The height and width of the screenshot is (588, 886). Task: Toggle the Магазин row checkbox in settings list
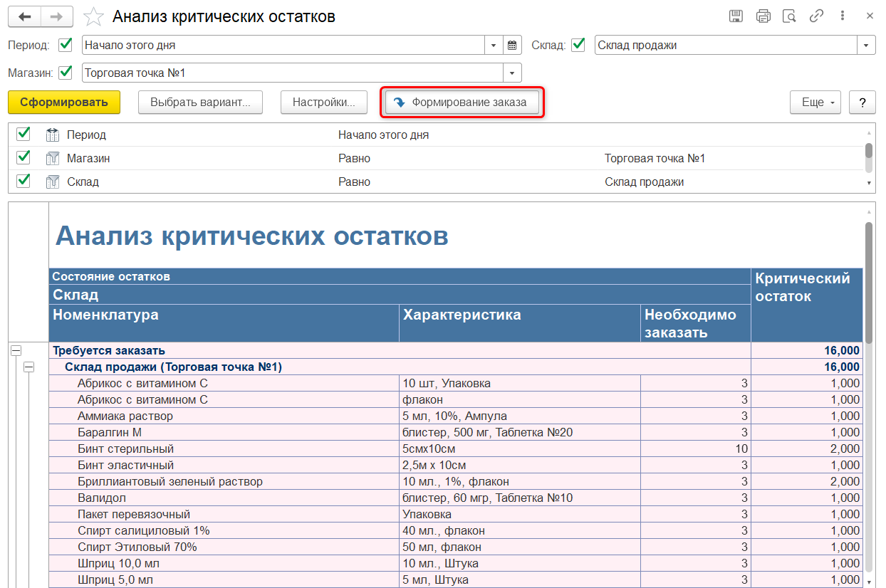pos(24,158)
